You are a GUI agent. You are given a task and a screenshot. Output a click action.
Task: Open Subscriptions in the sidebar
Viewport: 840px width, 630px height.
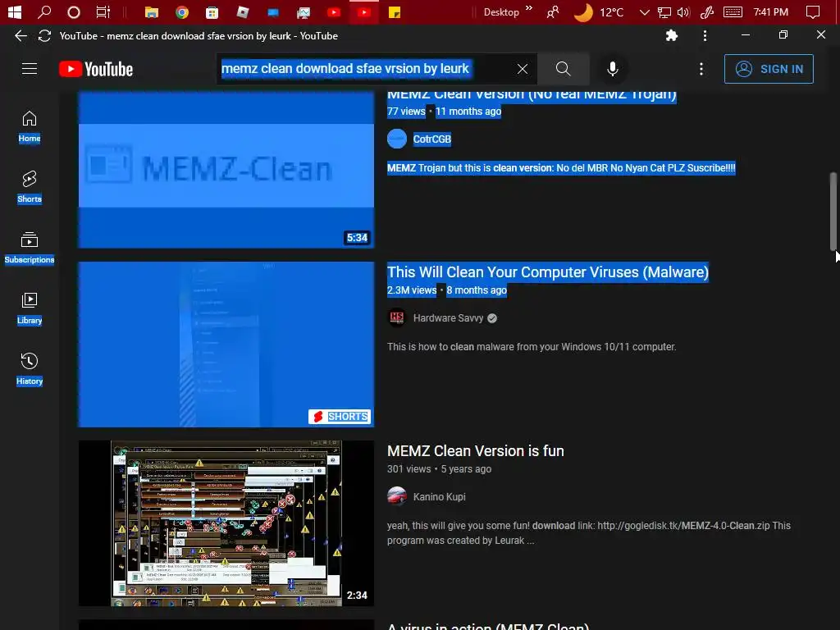coord(30,248)
